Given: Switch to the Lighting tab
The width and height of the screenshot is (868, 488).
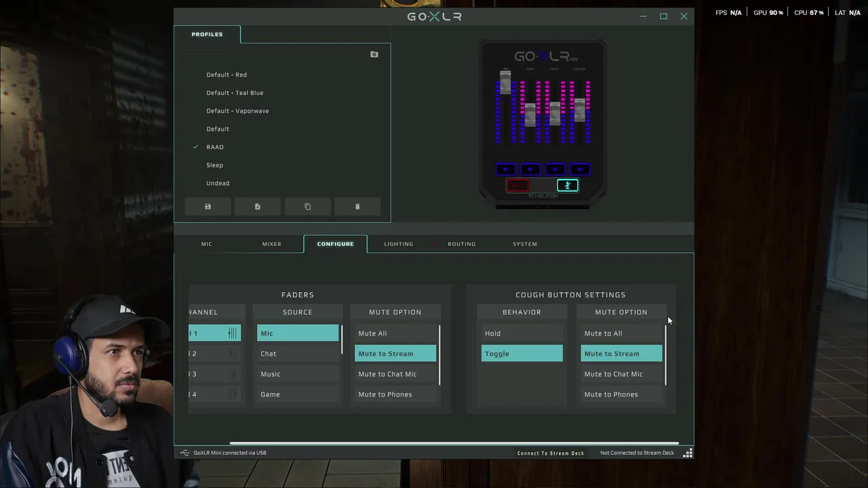Looking at the screenshot, I should click(399, 244).
